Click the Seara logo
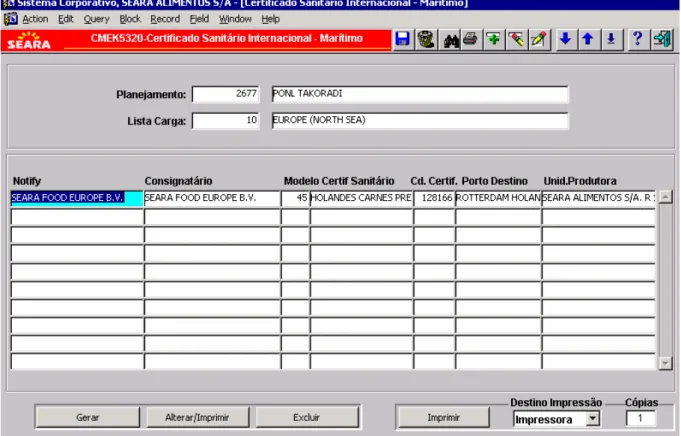681x436 pixels. (29, 40)
